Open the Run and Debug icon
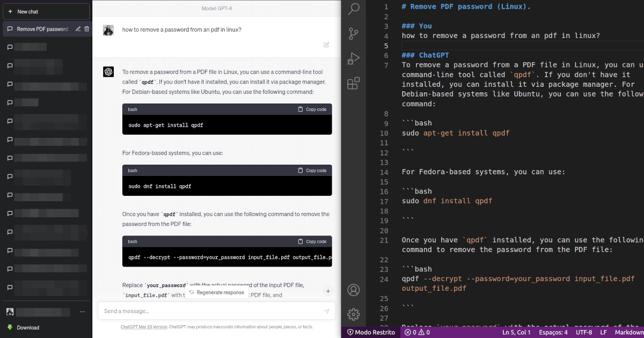 [354, 58]
